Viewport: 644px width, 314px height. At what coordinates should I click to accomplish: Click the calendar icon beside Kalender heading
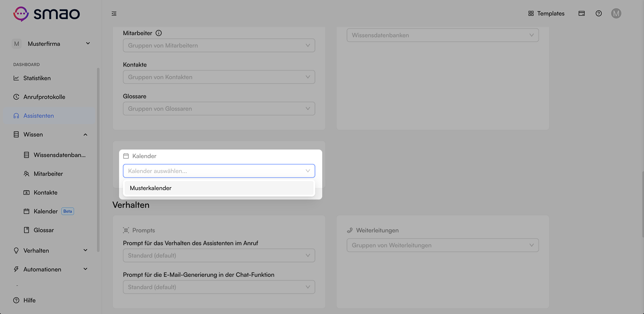(126, 156)
